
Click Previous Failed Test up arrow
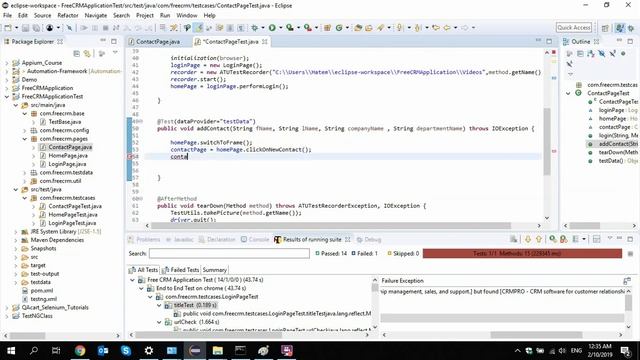click(x=539, y=239)
